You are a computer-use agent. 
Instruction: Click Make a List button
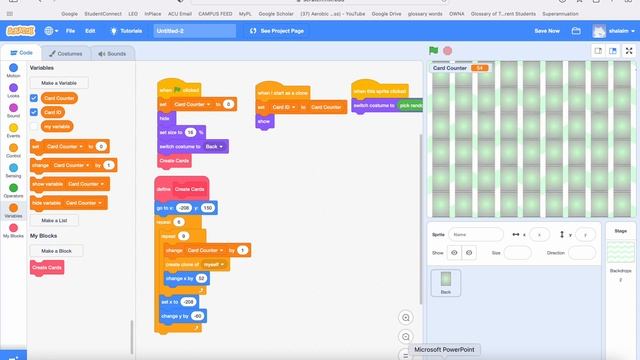click(x=54, y=220)
